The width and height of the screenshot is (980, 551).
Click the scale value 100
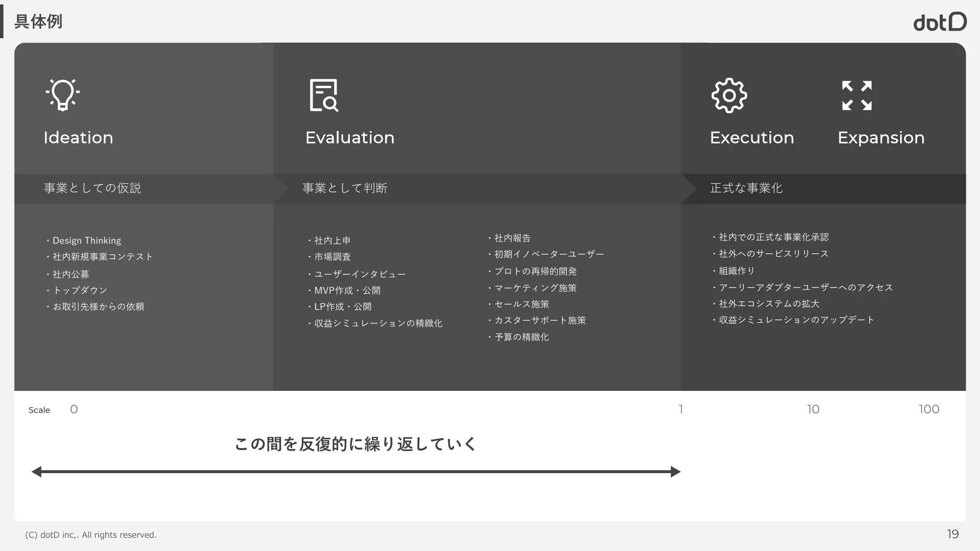tap(929, 409)
